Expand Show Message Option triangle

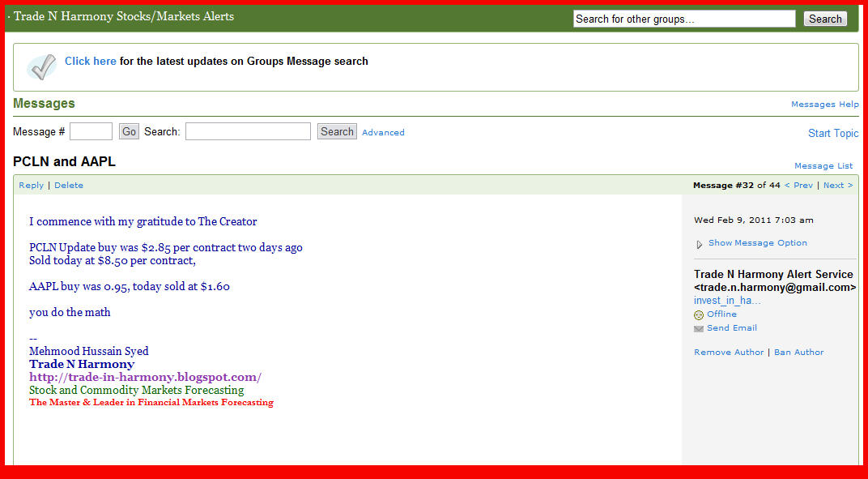(699, 244)
